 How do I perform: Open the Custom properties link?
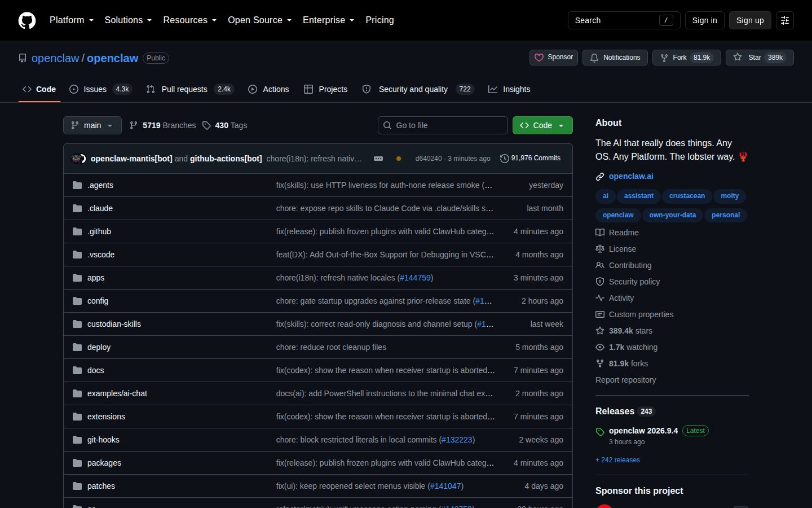point(641,314)
